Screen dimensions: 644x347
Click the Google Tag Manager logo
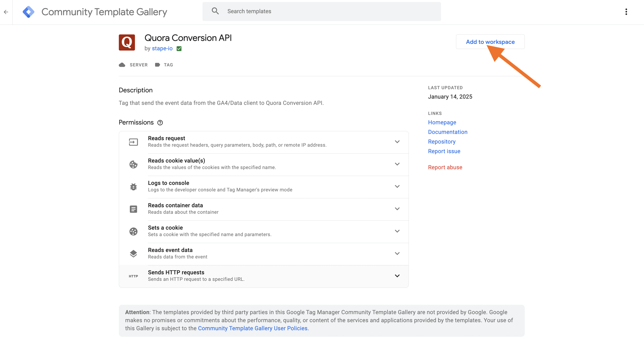click(28, 12)
